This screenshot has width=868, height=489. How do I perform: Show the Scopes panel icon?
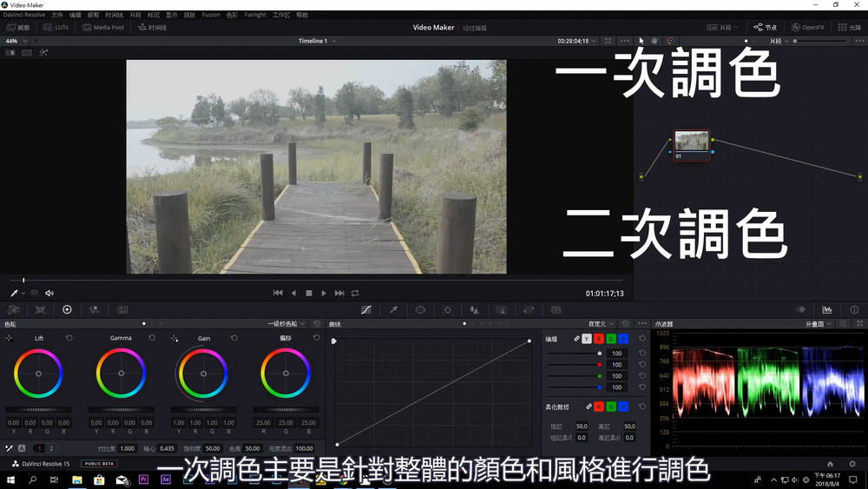click(827, 309)
